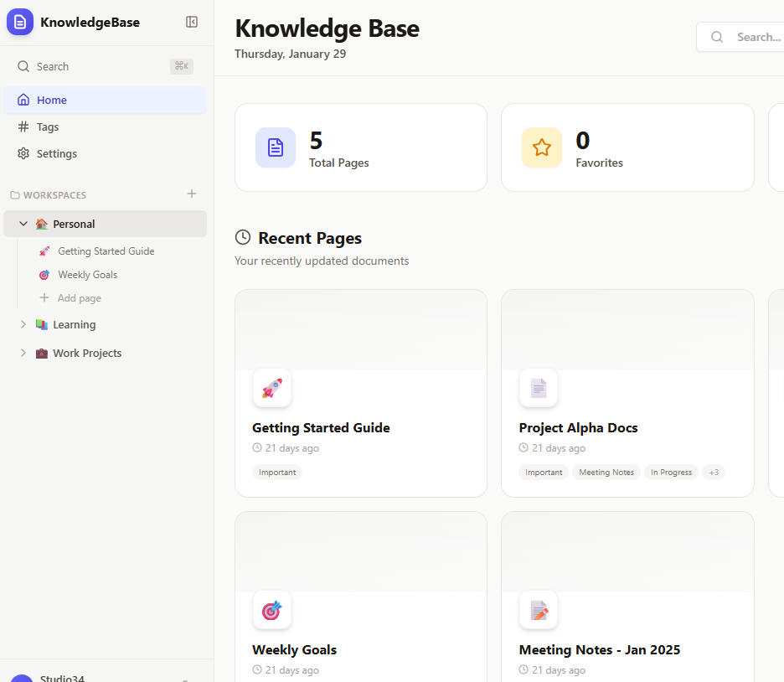
Task: Click the Settings gear icon
Action: pyautogui.click(x=23, y=153)
